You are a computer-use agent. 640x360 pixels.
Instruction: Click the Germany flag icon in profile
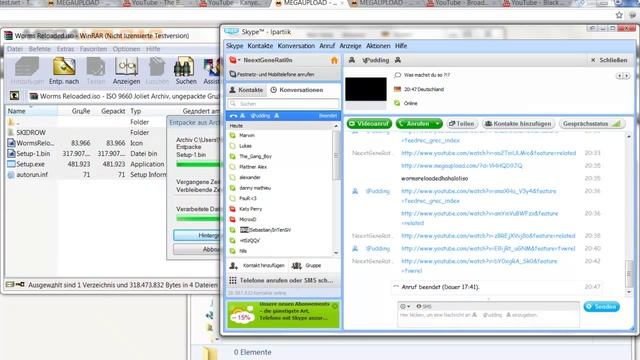click(x=397, y=89)
